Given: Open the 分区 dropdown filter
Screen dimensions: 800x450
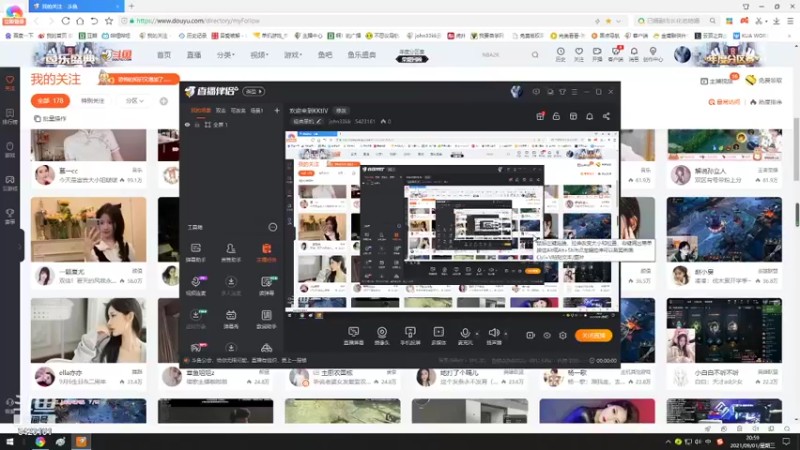Looking at the screenshot, I should 134,101.
